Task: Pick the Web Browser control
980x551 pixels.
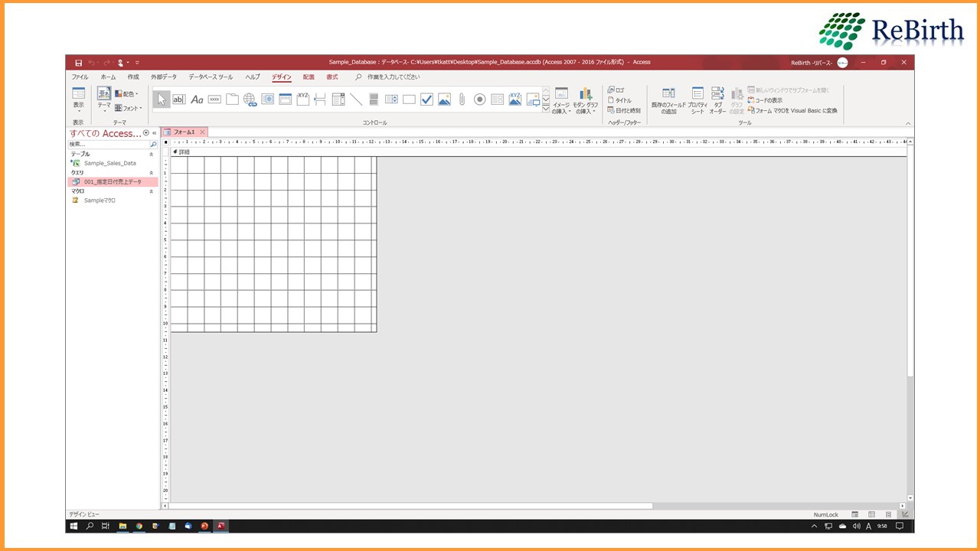Action: coord(267,99)
